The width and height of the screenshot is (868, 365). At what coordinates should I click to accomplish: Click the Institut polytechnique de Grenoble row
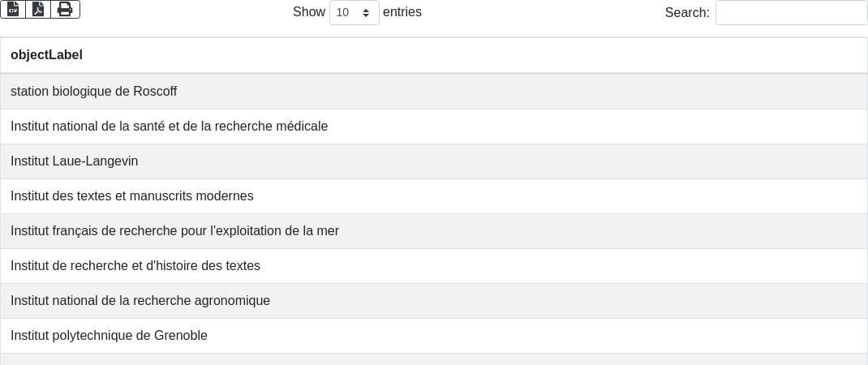(x=109, y=336)
